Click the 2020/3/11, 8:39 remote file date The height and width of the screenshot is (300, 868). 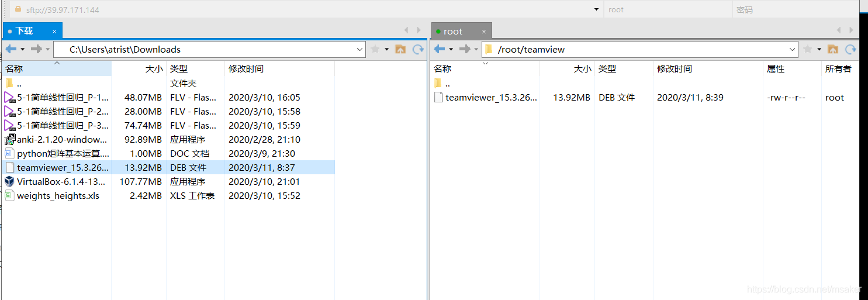coord(690,98)
